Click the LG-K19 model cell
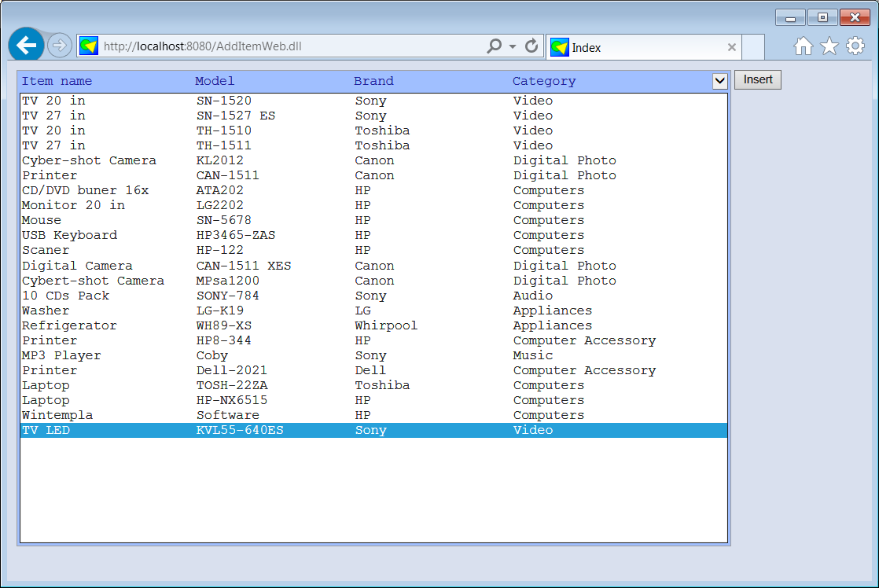 pyautogui.click(x=220, y=311)
